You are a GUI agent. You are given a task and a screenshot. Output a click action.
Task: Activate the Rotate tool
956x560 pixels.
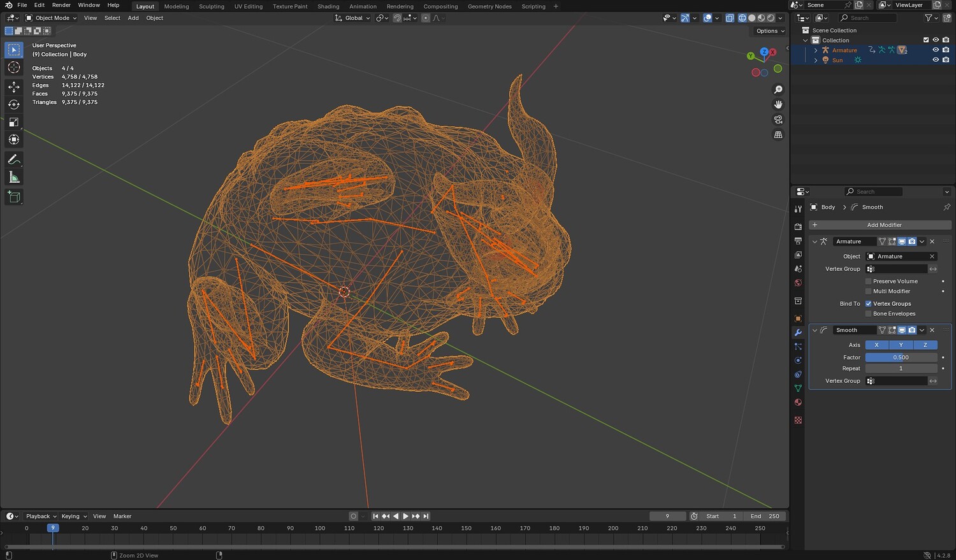point(14,104)
